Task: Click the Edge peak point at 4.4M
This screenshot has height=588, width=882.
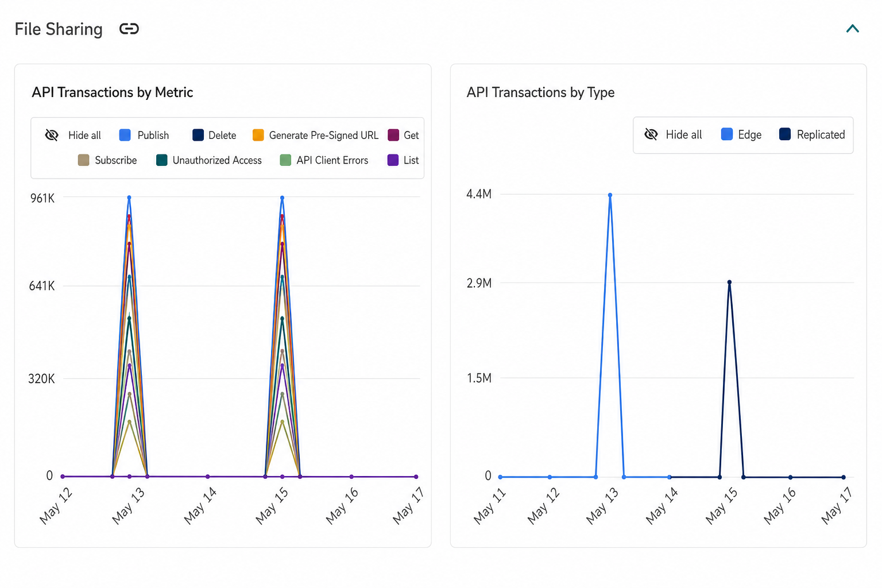Action: point(610,195)
